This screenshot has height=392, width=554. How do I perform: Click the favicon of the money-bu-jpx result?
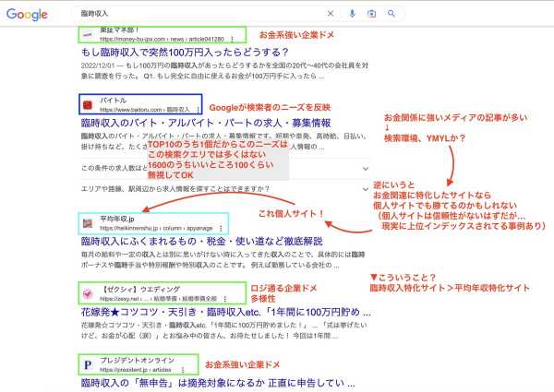[x=88, y=34]
